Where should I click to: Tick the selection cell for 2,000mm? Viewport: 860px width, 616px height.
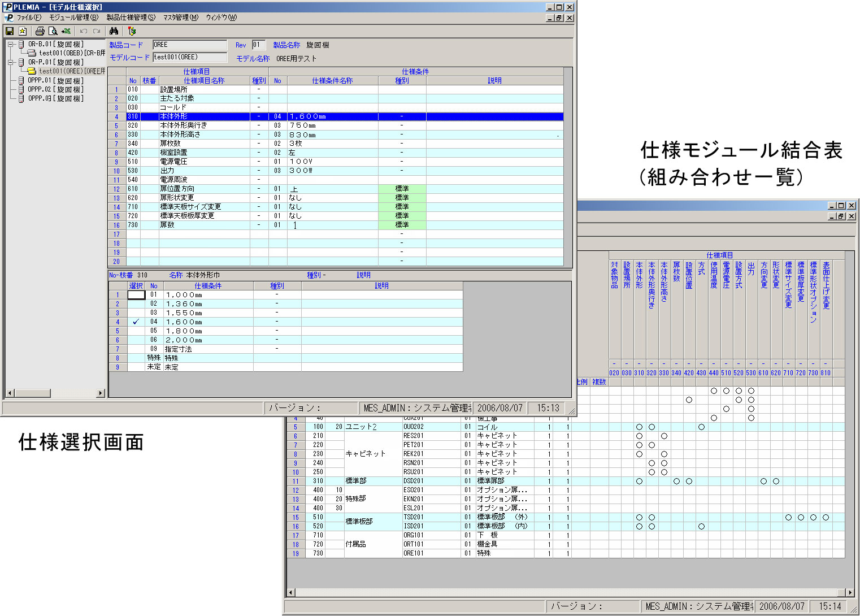[x=136, y=340]
